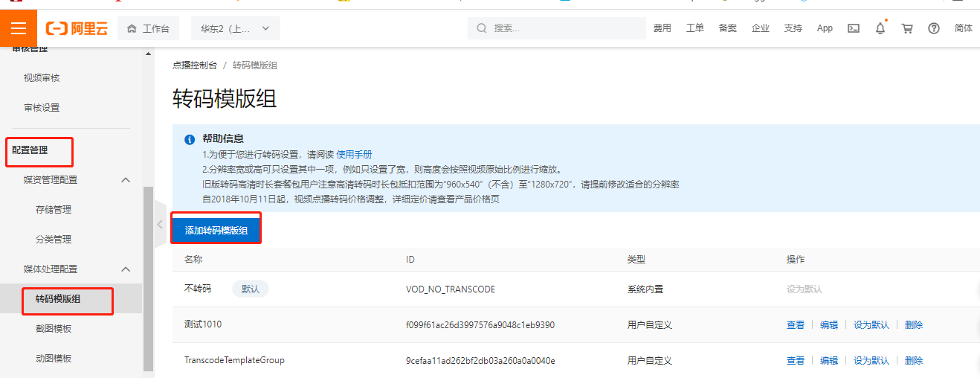The height and width of the screenshot is (378, 980).
Task: Open the 使用手册 manual link
Action: click(x=355, y=154)
